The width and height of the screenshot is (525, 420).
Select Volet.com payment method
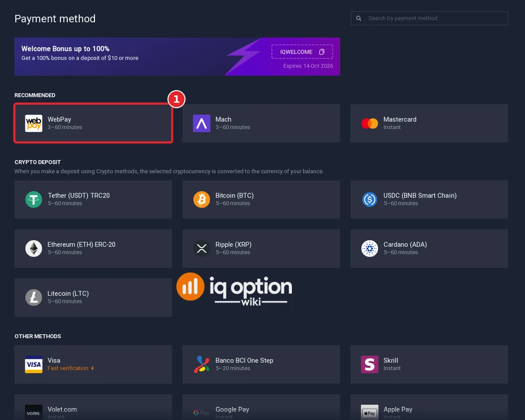tap(93, 407)
